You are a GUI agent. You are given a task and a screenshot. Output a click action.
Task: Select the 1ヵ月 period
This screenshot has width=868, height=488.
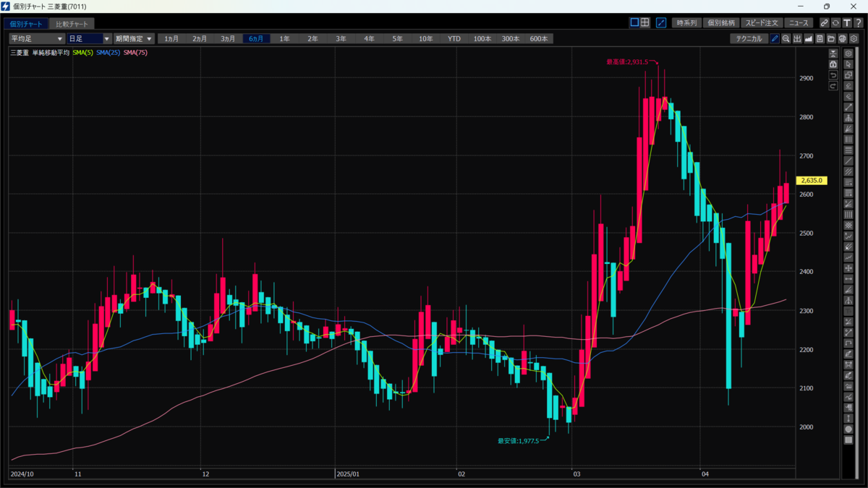pos(171,38)
